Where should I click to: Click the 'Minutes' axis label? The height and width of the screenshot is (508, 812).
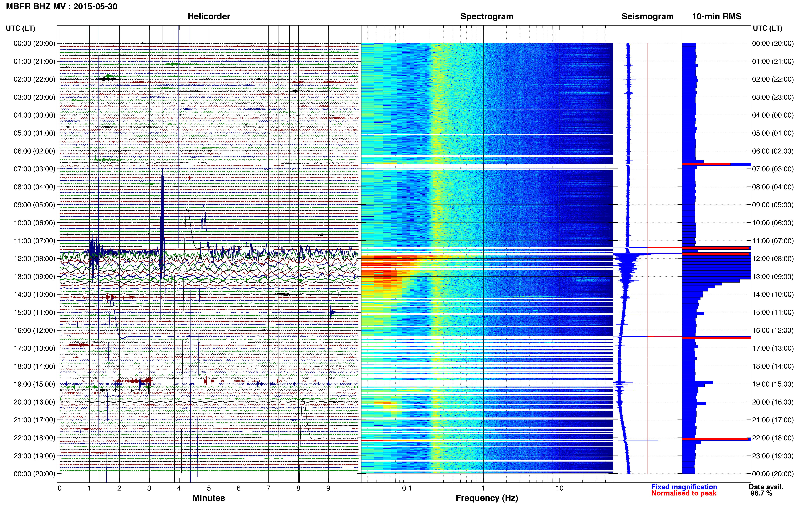(x=209, y=498)
